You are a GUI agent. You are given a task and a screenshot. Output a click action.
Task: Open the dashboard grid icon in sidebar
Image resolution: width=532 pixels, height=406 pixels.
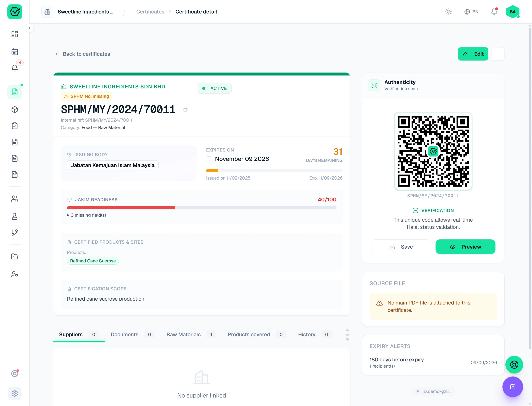point(15,34)
